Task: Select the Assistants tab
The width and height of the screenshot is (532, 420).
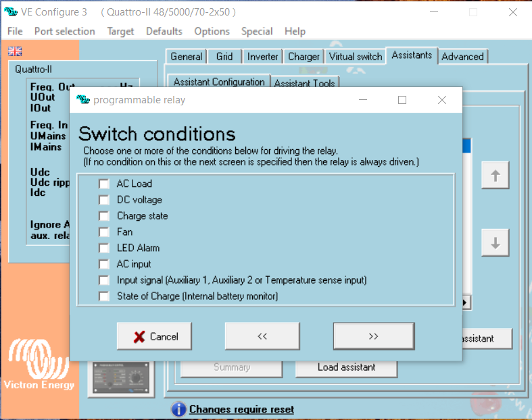Action: tap(412, 55)
